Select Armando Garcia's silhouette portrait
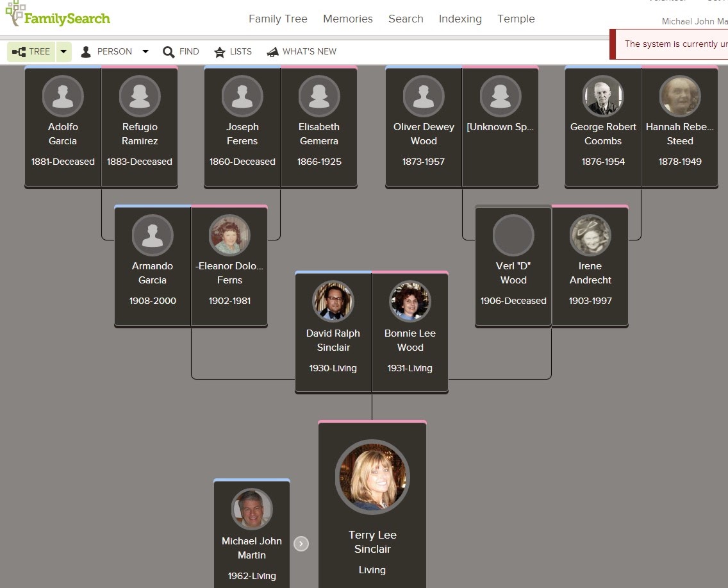This screenshot has width=728, height=588. point(153,235)
